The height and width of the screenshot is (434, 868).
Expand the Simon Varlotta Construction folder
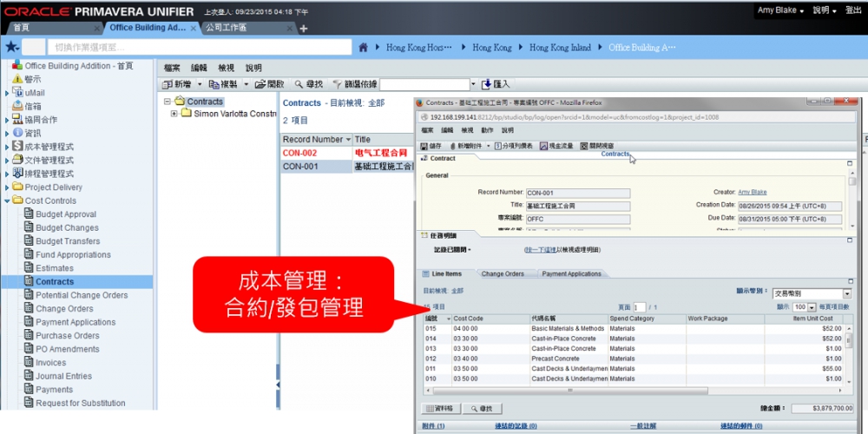pyautogui.click(x=174, y=114)
